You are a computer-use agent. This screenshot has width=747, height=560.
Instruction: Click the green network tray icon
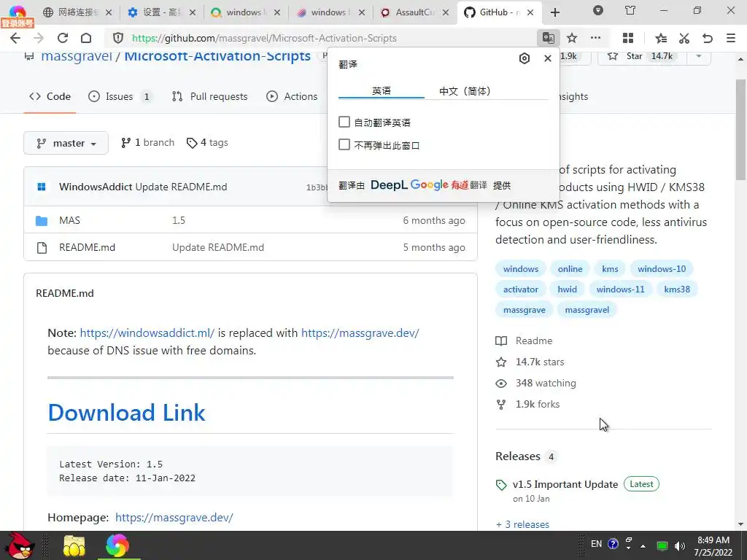coord(662,545)
